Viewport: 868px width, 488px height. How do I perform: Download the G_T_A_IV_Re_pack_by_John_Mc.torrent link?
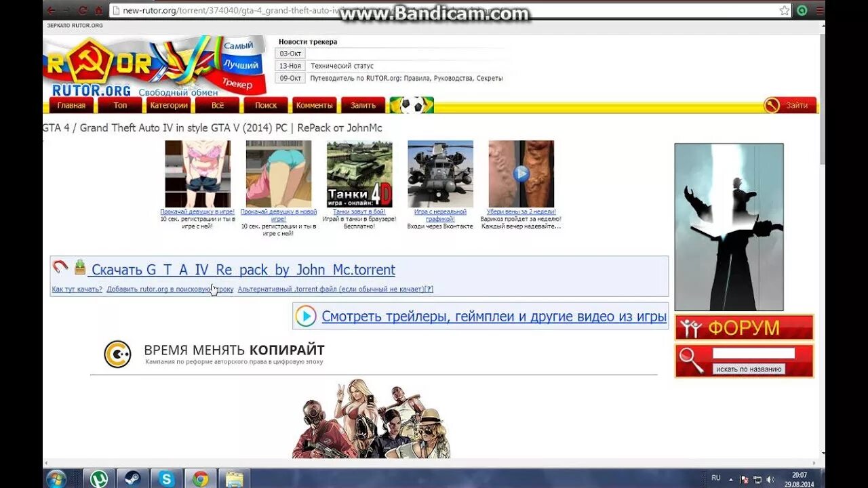point(243,270)
